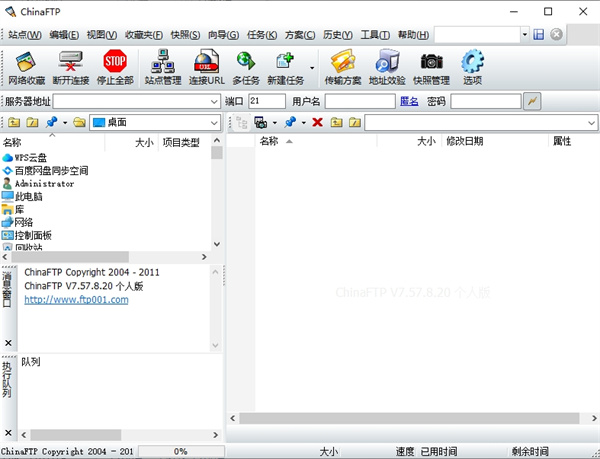The height and width of the screenshot is (459, 600).
Task: Open the 选项 options gear
Action: [472, 67]
